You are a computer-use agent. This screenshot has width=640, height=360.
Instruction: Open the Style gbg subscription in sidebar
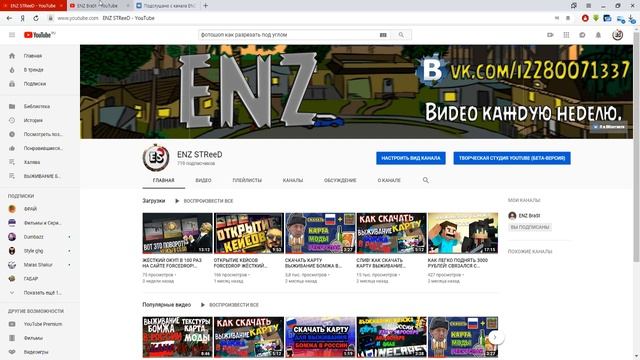[33, 251]
